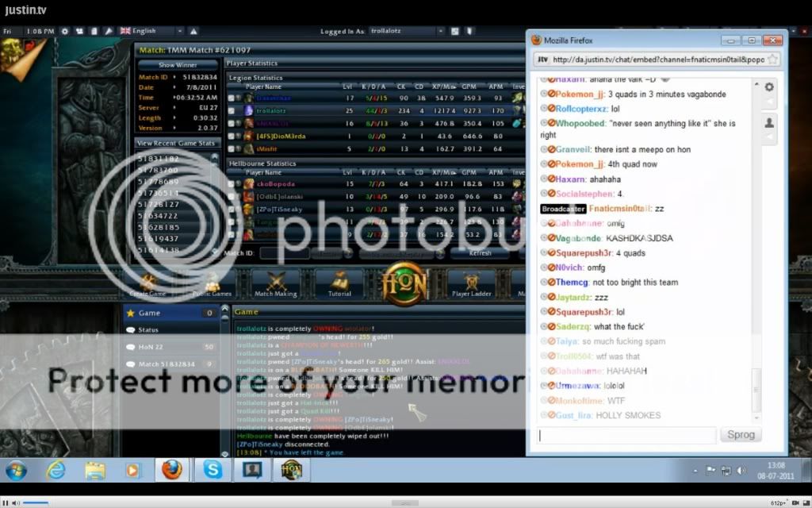Click the chat message input field

[626, 435]
